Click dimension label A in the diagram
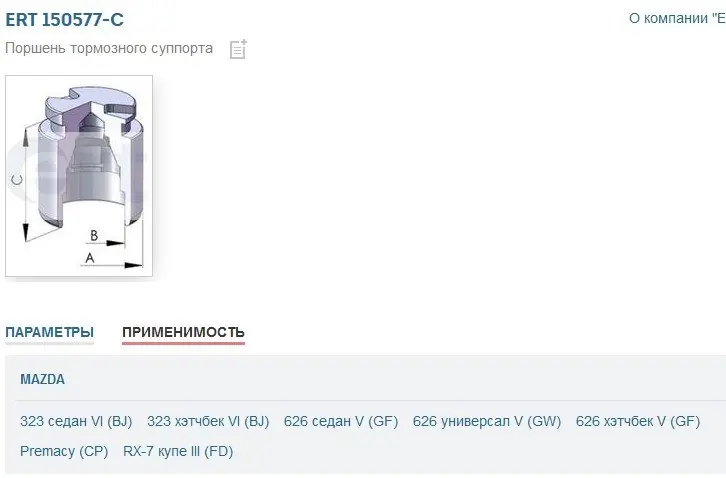726x478 pixels. pyautogui.click(x=90, y=258)
